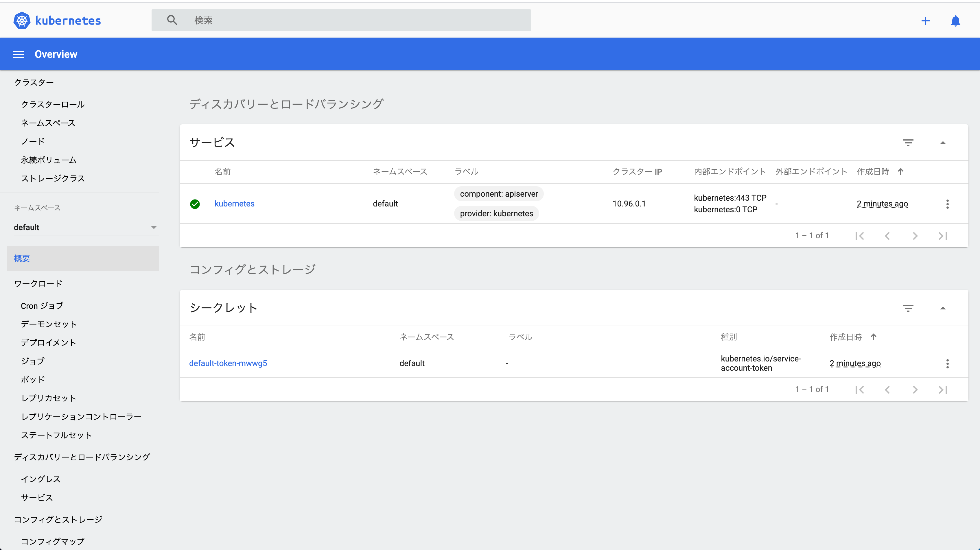980x550 pixels.
Task: Click the plus icon to create a resource
Action: (x=925, y=21)
